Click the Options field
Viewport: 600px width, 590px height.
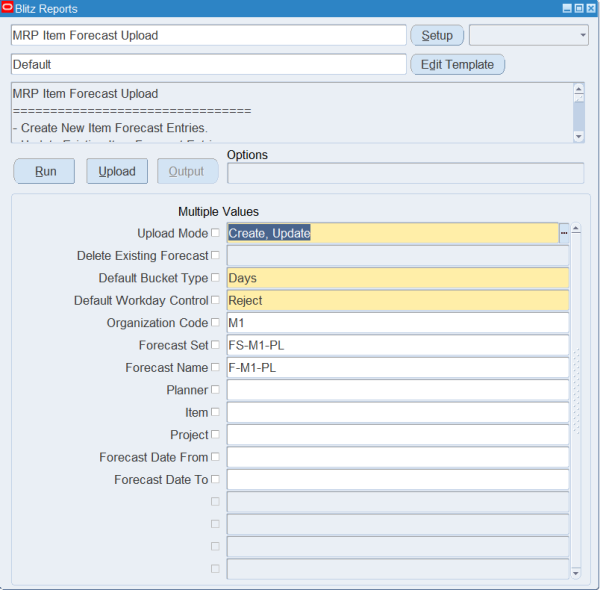[x=406, y=173]
